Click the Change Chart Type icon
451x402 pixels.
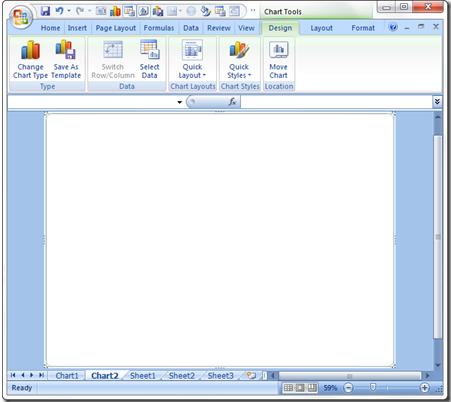[x=30, y=50]
